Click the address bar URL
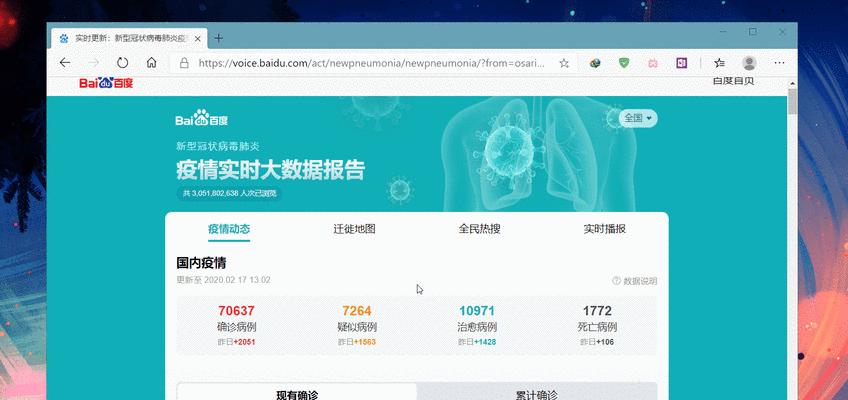 (372, 63)
